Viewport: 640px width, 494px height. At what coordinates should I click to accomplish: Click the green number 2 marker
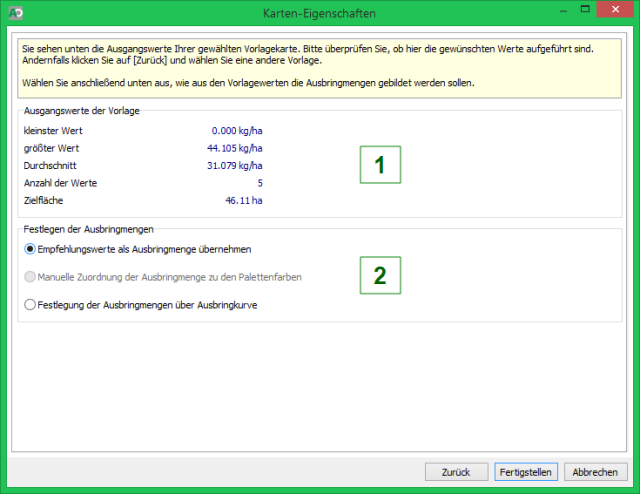[379, 276]
